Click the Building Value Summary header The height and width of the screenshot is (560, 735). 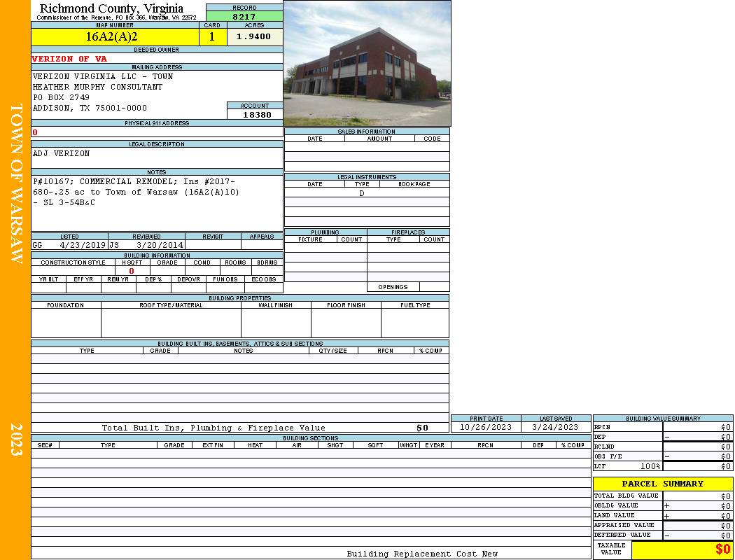(x=663, y=419)
